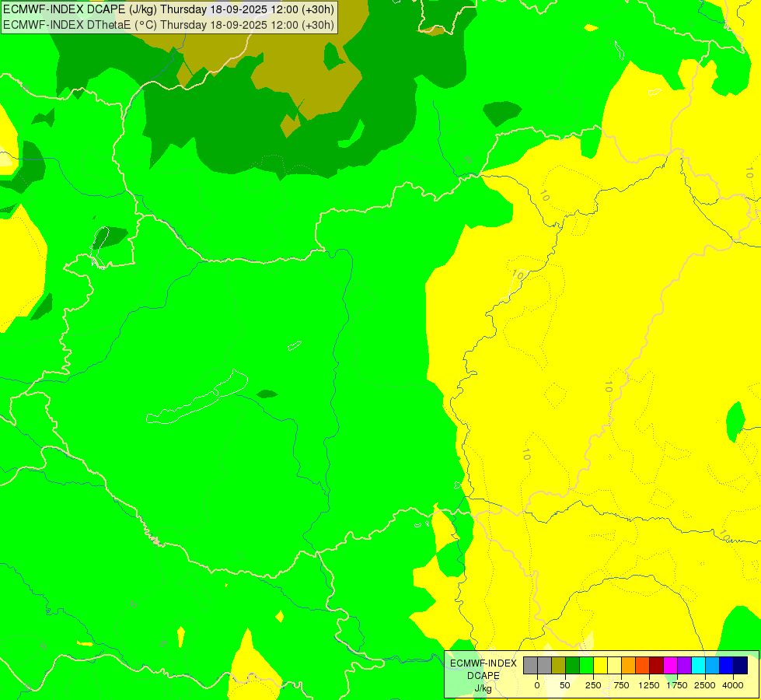761x700 pixels.
Task: Pick the dark red legend swatch
Action: coord(656,665)
